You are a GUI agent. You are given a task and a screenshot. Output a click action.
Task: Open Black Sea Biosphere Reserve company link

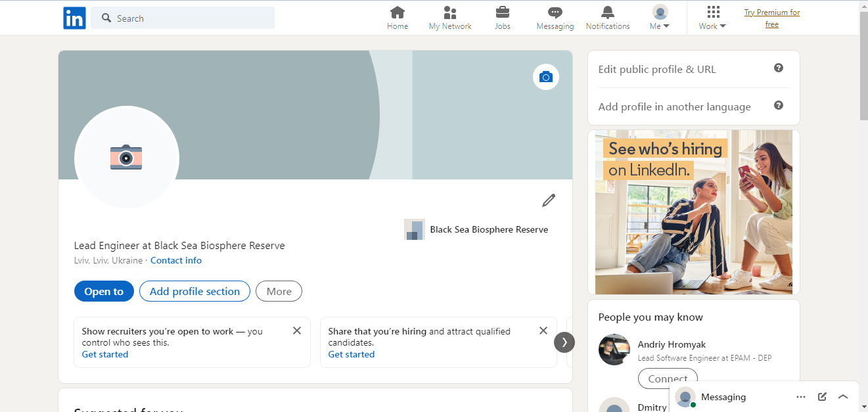click(489, 229)
